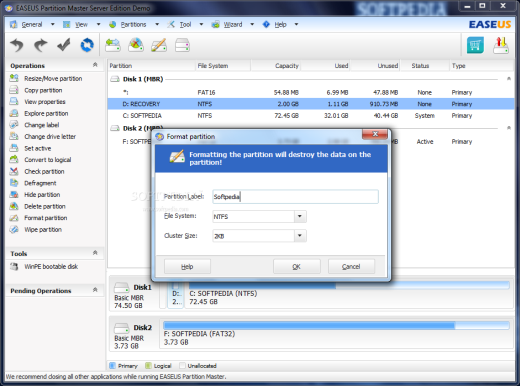The image size is (520, 386).
Task: Open the View menu
Action: 81,24
